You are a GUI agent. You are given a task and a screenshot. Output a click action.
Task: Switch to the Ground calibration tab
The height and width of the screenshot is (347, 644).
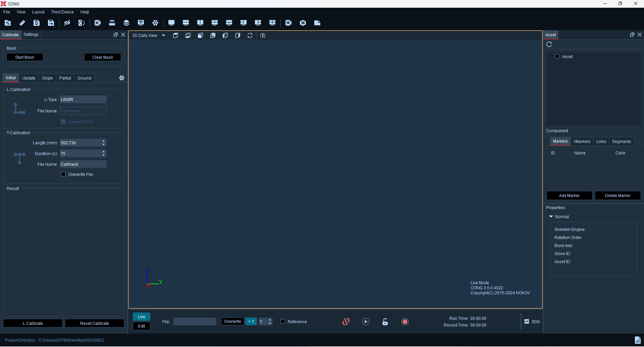pyautogui.click(x=84, y=78)
